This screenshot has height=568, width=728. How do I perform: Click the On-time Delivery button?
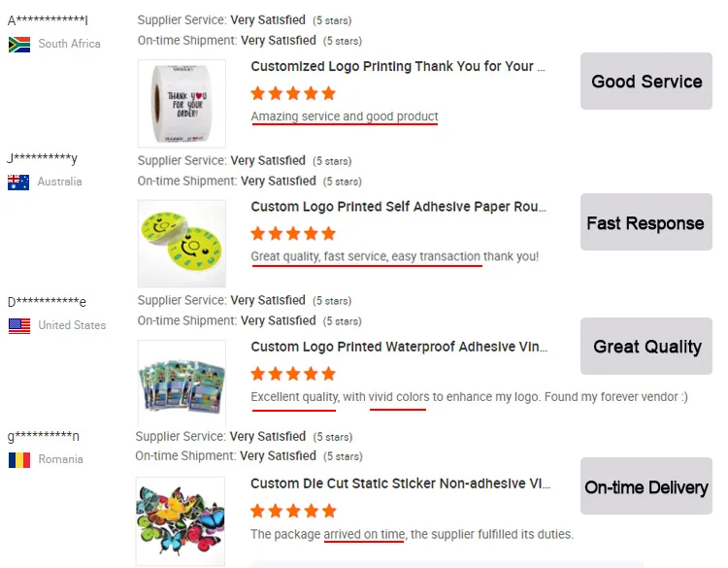[645, 486]
